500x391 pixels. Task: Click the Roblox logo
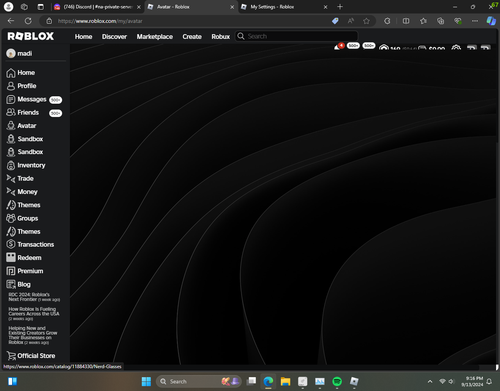click(x=31, y=36)
